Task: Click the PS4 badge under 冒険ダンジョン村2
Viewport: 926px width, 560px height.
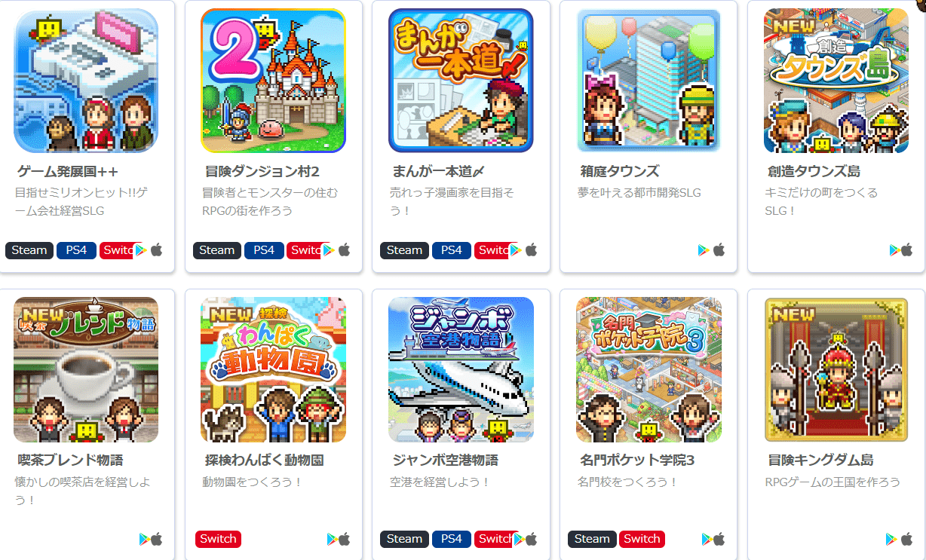Action: pos(264,250)
